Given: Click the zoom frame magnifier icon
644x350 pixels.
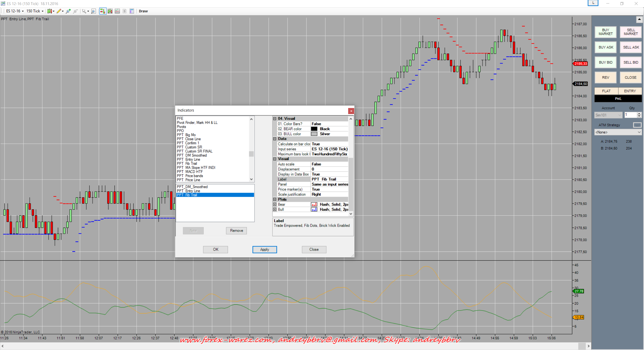Looking at the screenshot, I should point(93,11).
